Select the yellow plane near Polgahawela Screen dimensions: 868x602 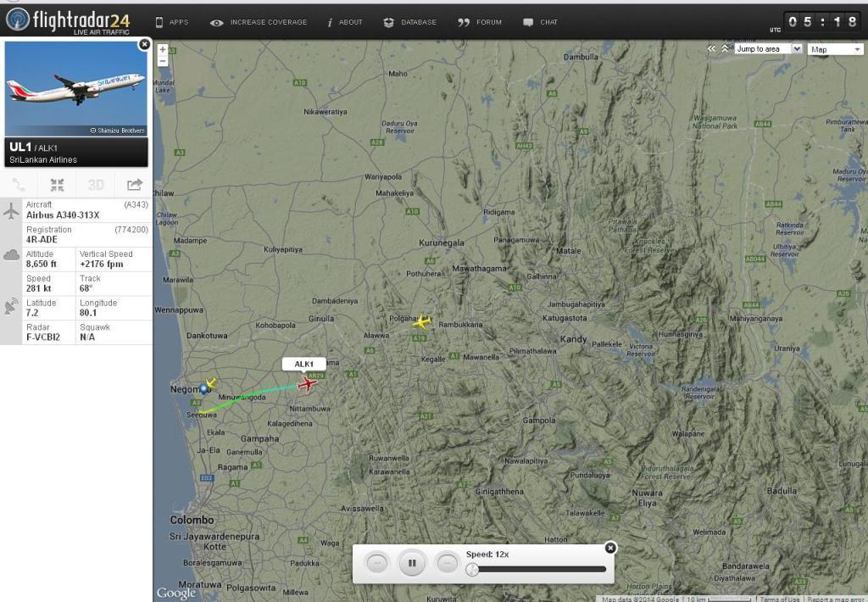(422, 321)
